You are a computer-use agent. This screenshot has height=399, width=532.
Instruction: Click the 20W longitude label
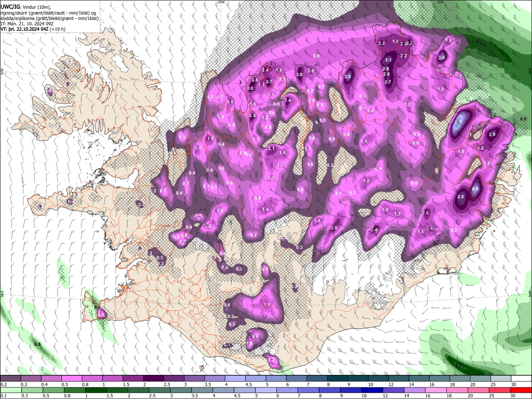[x=221, y=2]
